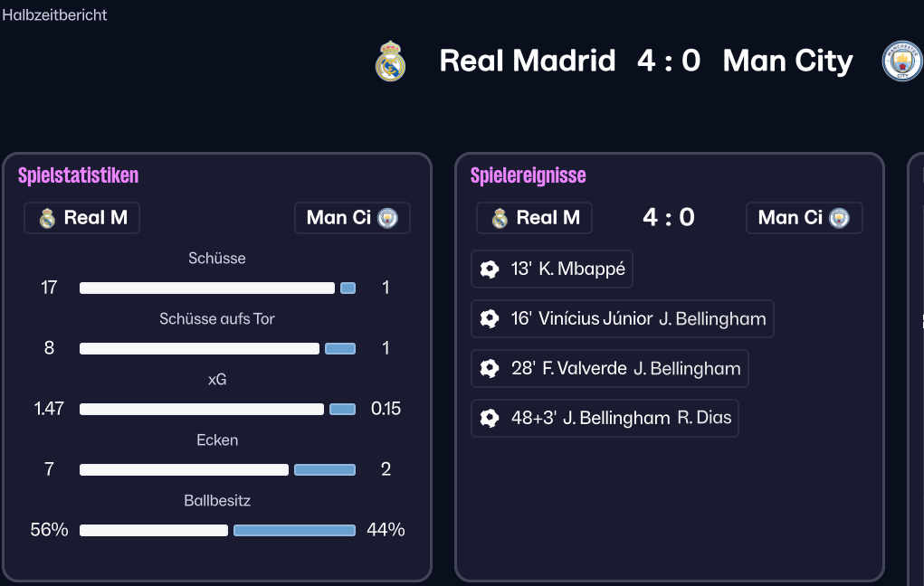Open the F. Valverde 28' goal event
Image resolution: width=924 pixels, height=586 pixels.
coord(610,368)
